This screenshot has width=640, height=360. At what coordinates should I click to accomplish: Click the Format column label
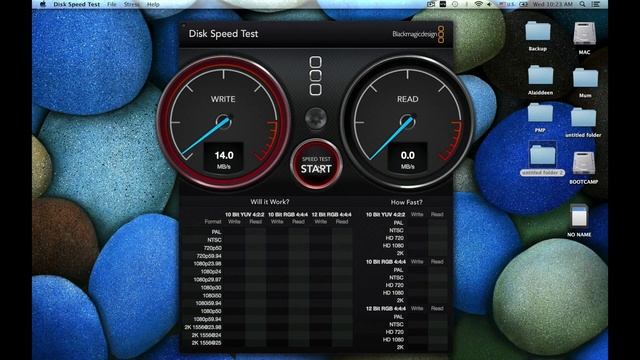tap(213, 222)
